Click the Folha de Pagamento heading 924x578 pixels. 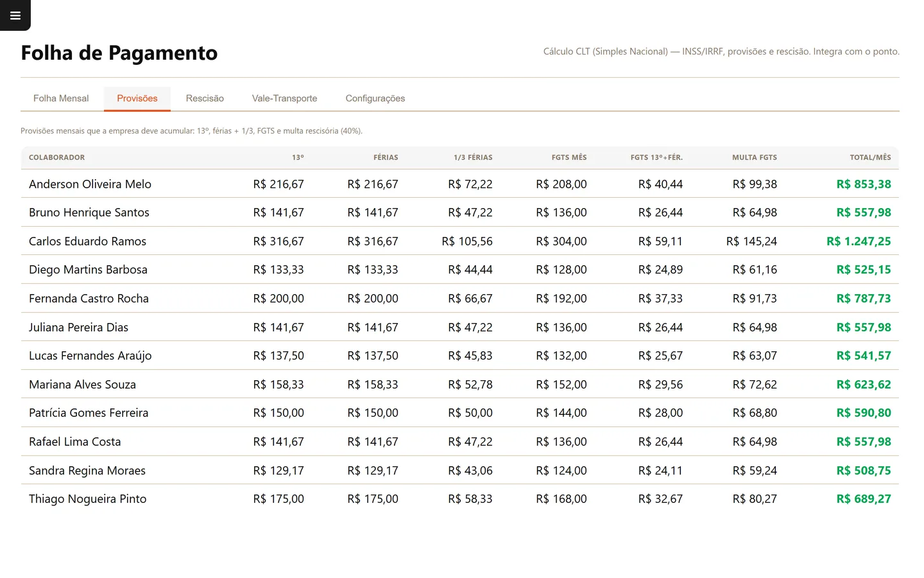tap(119, 53)
